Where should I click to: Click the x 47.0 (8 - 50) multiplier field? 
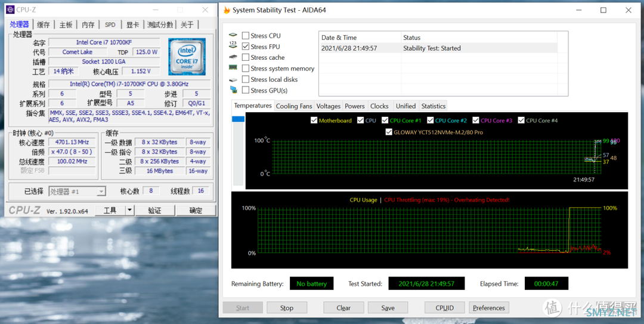(x=72, y=152)
